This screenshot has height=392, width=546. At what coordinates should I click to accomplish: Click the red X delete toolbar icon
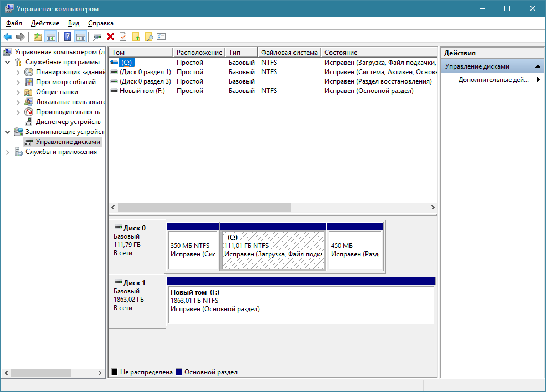point(110,37)
